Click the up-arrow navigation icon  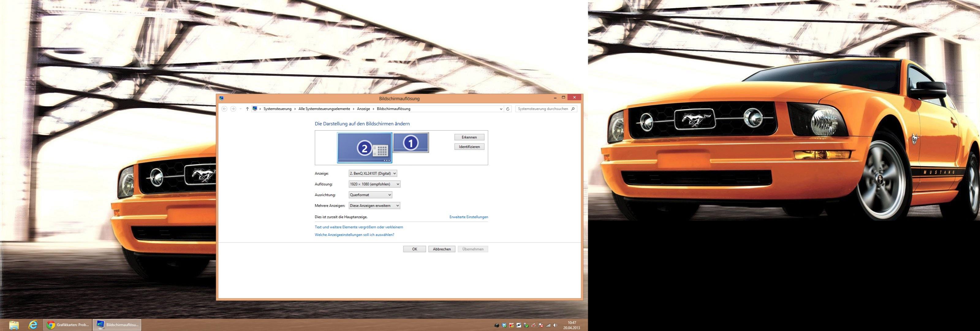coord(247,109)
